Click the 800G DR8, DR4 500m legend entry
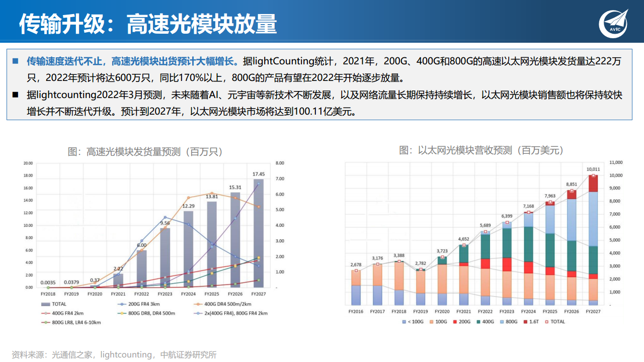Viewport: 644px width, 362px height. coord(145,313)
